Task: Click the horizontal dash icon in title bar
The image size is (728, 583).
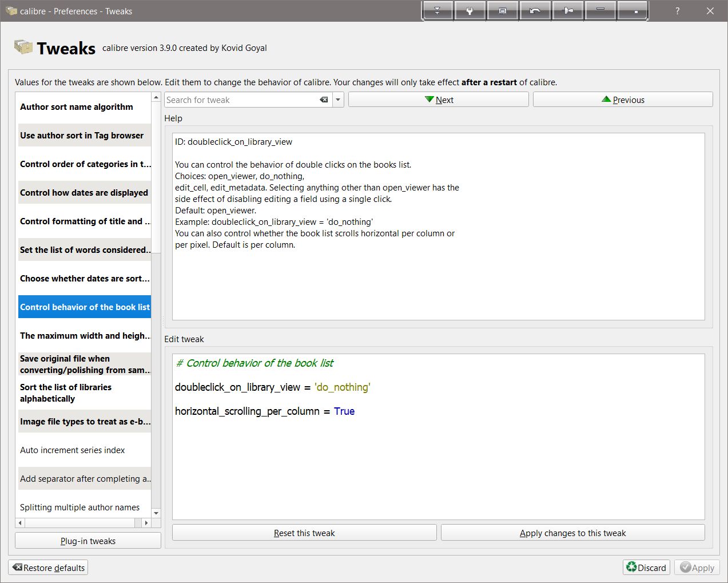Action: click(x=600, y=11)
